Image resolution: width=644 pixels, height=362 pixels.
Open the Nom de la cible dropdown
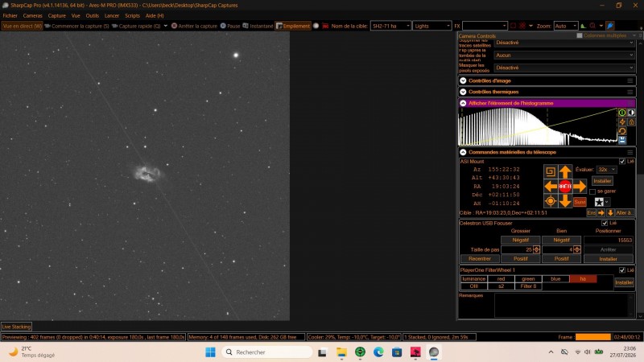tap(390, 26)
